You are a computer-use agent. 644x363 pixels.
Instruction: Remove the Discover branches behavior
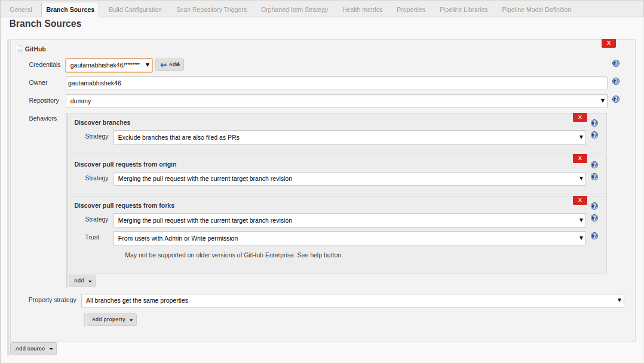coord(579,117)
